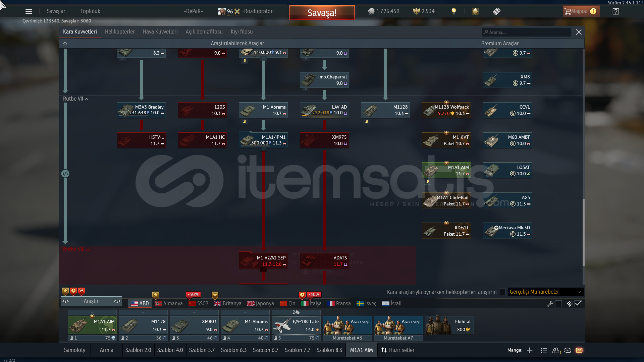Image resolution: width=644 pixels, height=362 pixels.
Task: Open the squadron members cloud icon
Action: coord(556,350)
